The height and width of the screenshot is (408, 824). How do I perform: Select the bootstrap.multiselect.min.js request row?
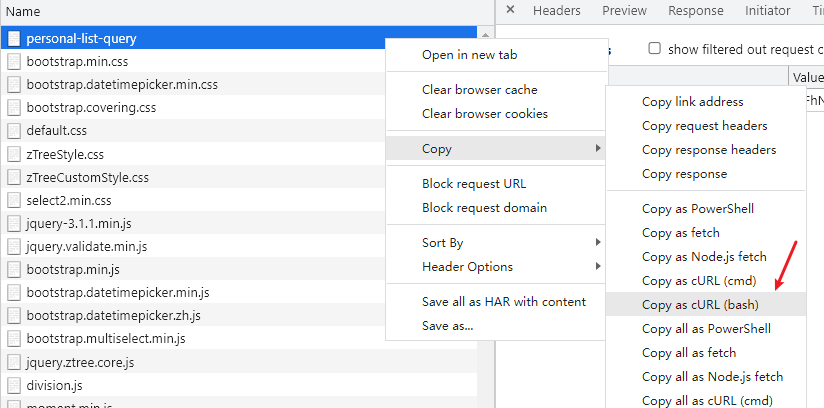click(105, 339)
